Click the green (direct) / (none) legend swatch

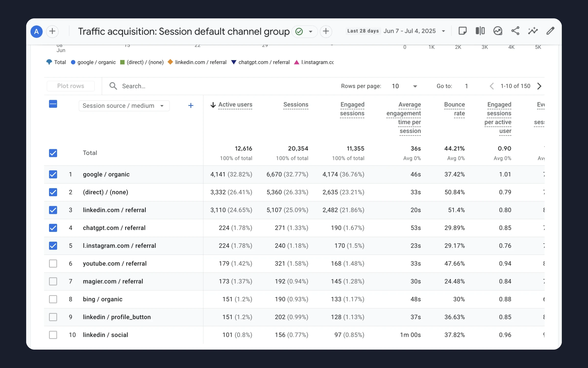122,62
